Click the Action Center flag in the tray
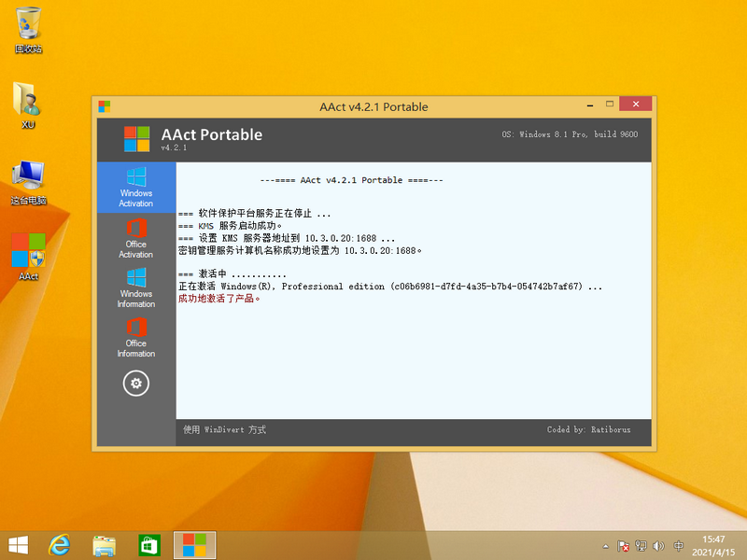The height and width of the screenshot is (560, 747). pyautogui.click(x=624, y=545)
